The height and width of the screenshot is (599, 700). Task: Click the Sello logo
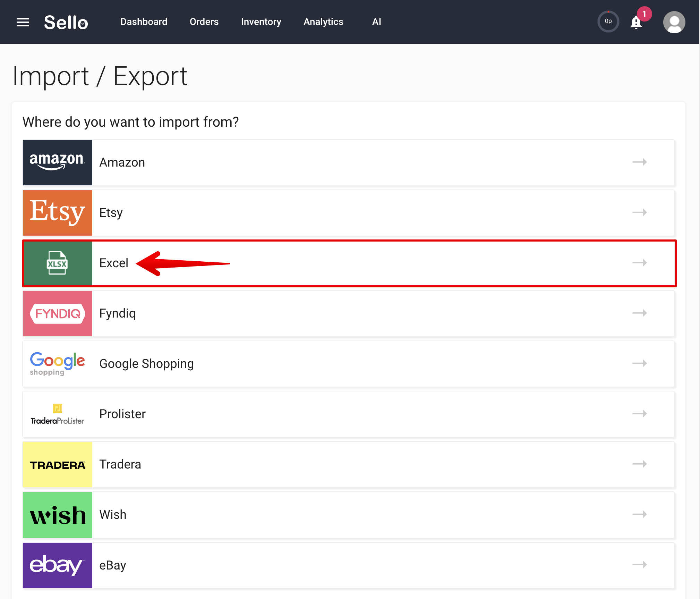[66, 23]
